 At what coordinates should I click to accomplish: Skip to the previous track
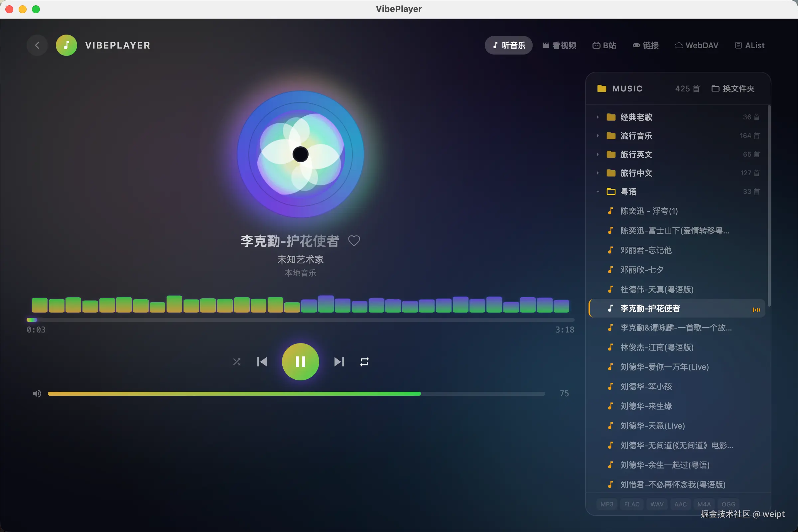(262, 362)
